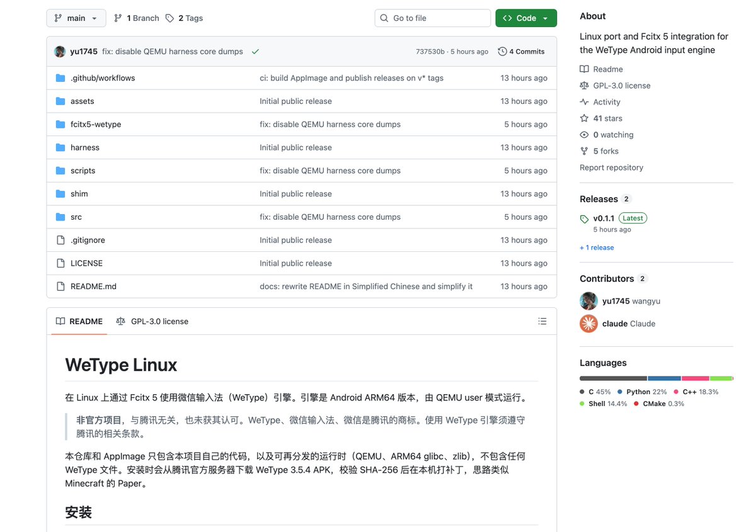This screenshot has height=532, width=756.
Task: Click the claude contributor avatar
Action: [588, 324]
